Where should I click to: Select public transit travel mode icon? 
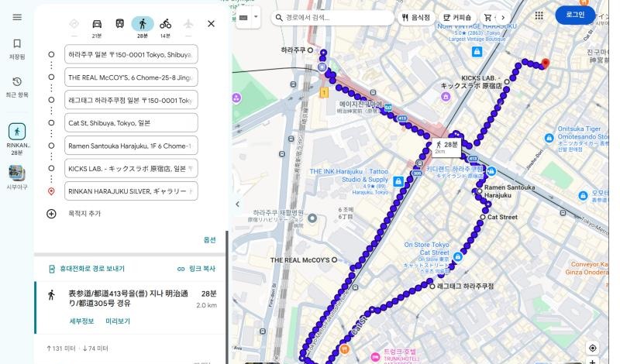point(120,24)
